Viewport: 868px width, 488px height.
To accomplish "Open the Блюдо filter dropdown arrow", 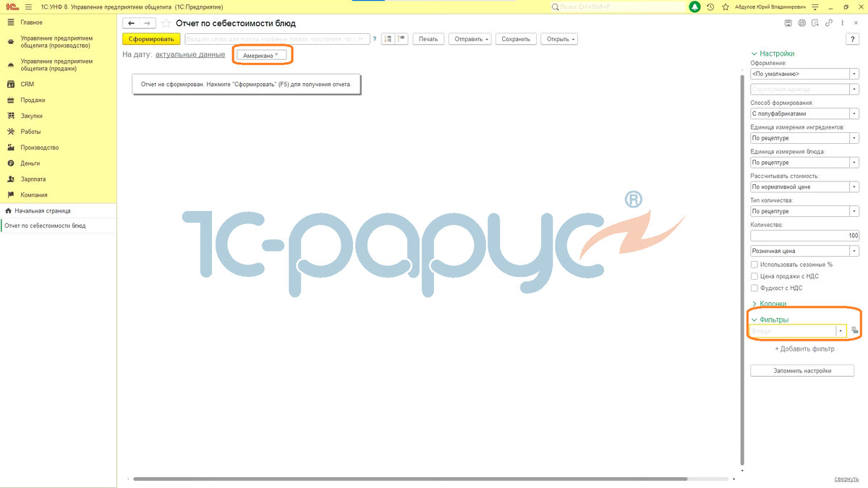I will click(x=841, y=330).
